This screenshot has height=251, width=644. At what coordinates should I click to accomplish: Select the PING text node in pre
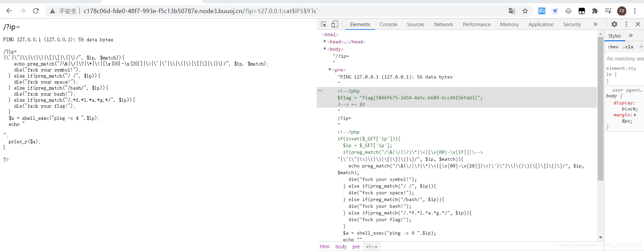395,77
